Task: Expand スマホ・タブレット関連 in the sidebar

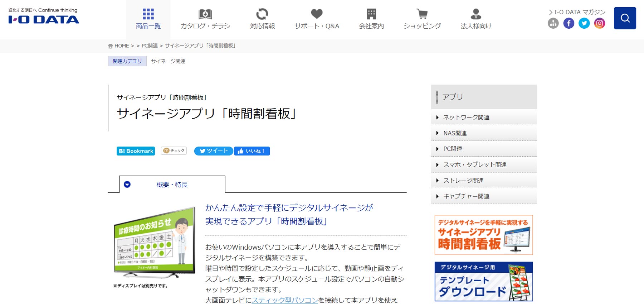Action: 484,164
